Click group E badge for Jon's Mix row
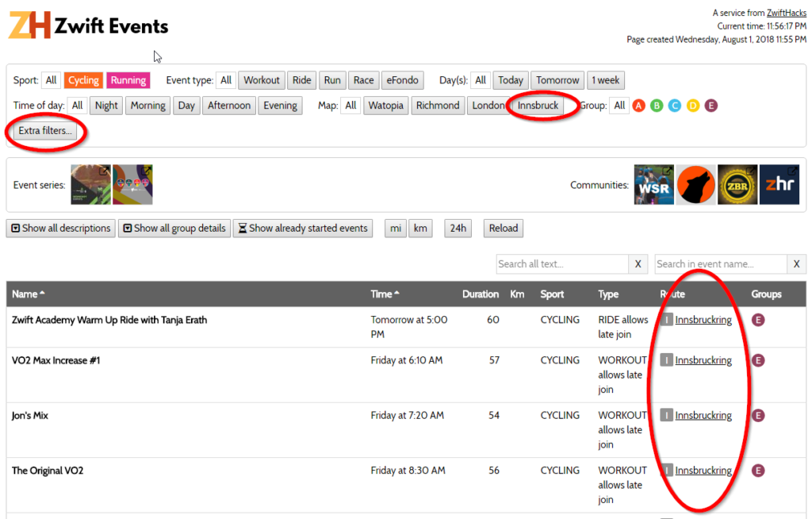The image size is (812, 519). point(758,415)
